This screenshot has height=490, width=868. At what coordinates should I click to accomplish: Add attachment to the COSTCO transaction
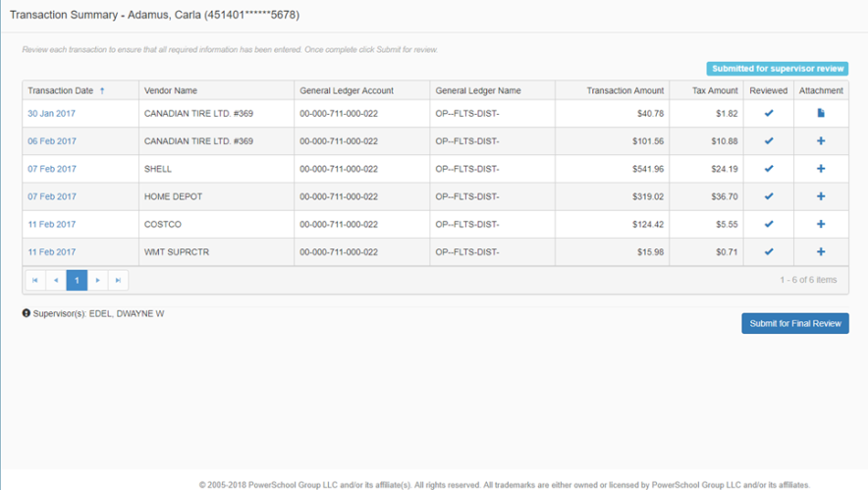821,224
